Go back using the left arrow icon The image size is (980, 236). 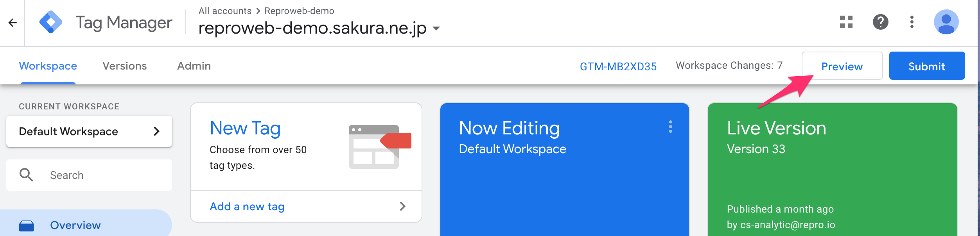click(x=13, y=23)
